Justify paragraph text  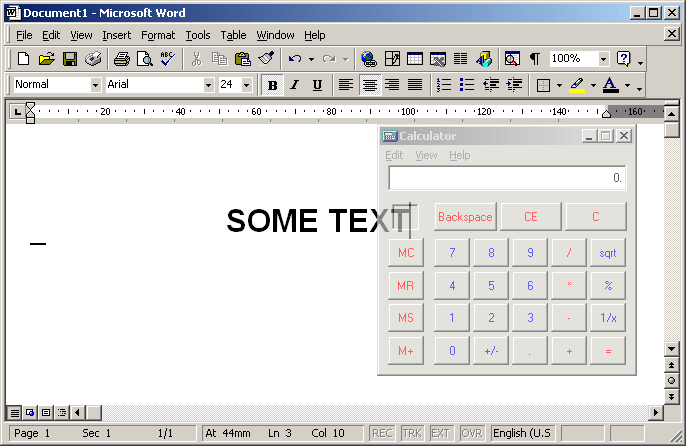pyautogui.click(x=415, y=84)
